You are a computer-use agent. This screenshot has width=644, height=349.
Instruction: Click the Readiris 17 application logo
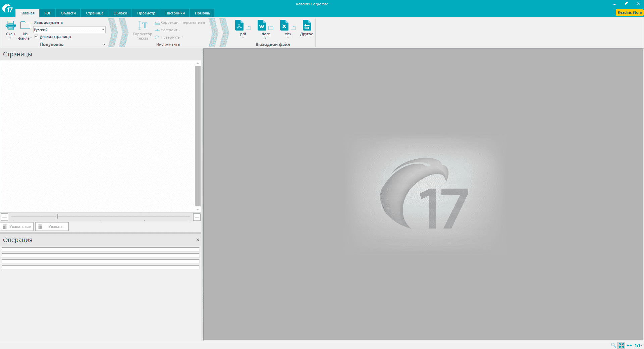[7, 8]
